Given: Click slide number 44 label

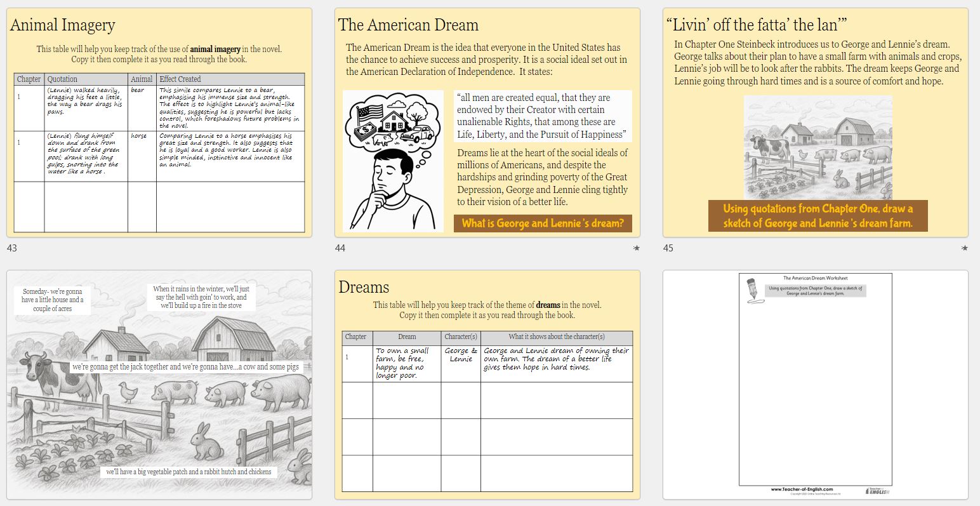Looking at the screenshot, I should [340, 248].
